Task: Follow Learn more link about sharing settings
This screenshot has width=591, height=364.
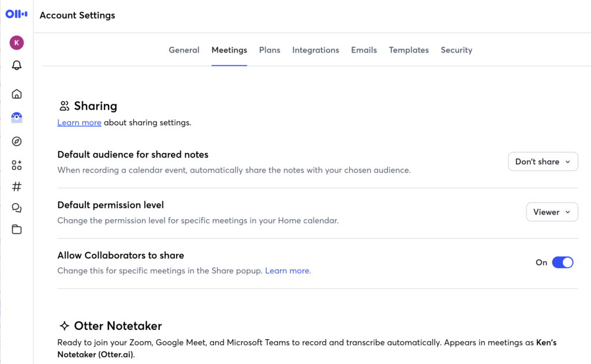Action: tap(79, 122)
